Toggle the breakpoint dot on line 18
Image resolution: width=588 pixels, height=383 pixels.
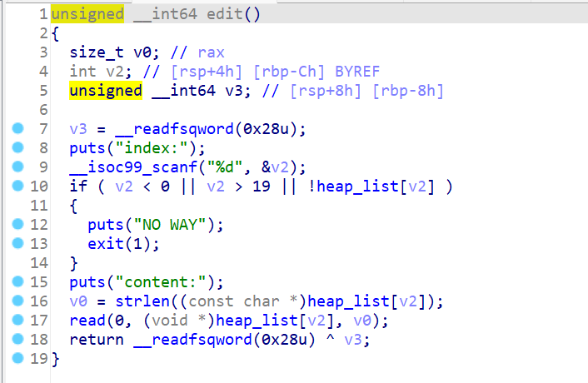click(x=17, y=339)
